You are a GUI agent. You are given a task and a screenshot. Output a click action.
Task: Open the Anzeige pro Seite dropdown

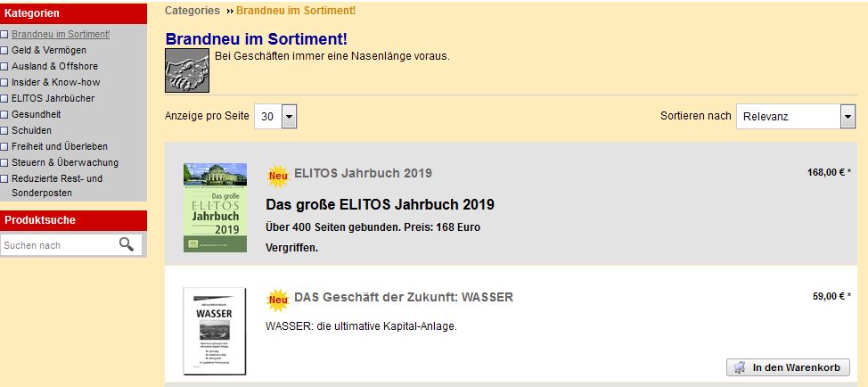point(275,117)
